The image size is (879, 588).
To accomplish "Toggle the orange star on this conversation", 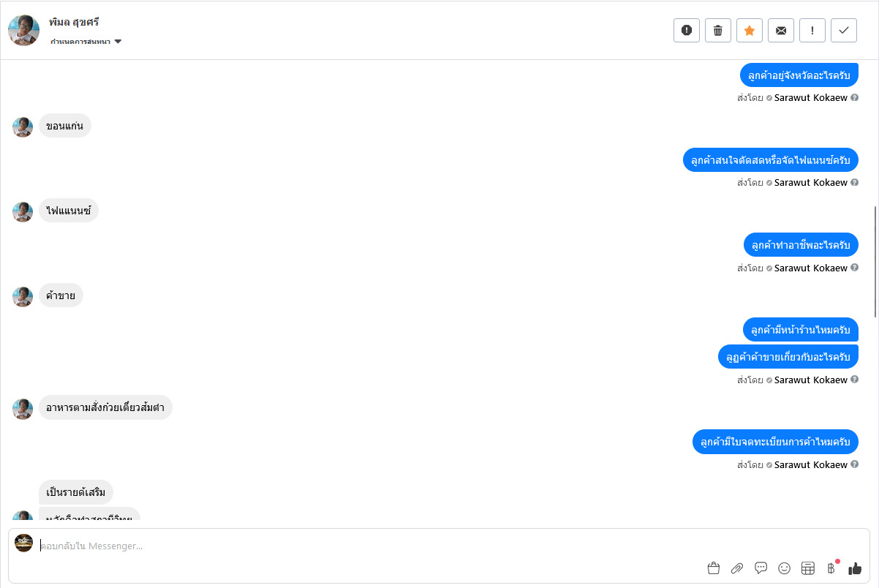I will pos(749,30).
